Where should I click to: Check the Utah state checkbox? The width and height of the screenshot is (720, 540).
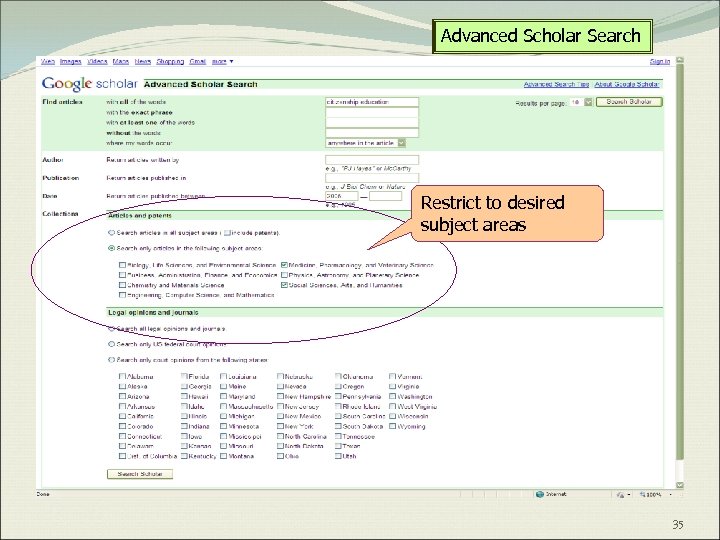(338, 456)
